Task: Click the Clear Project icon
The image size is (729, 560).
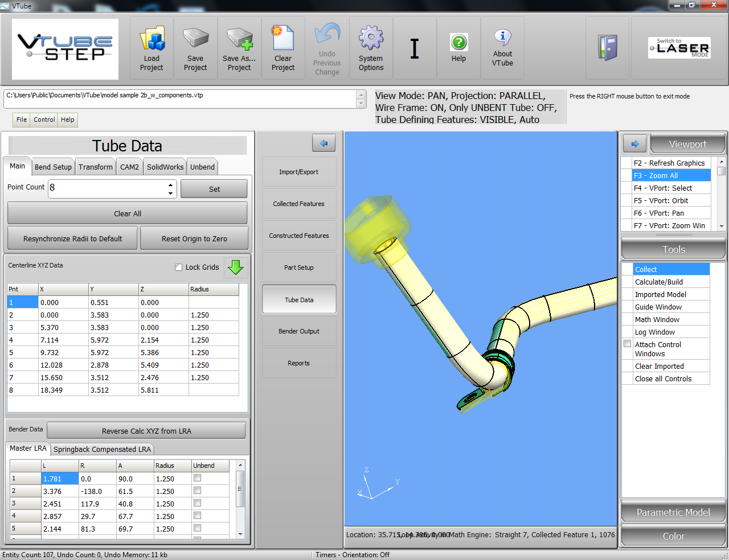Action: coord(283,48)
